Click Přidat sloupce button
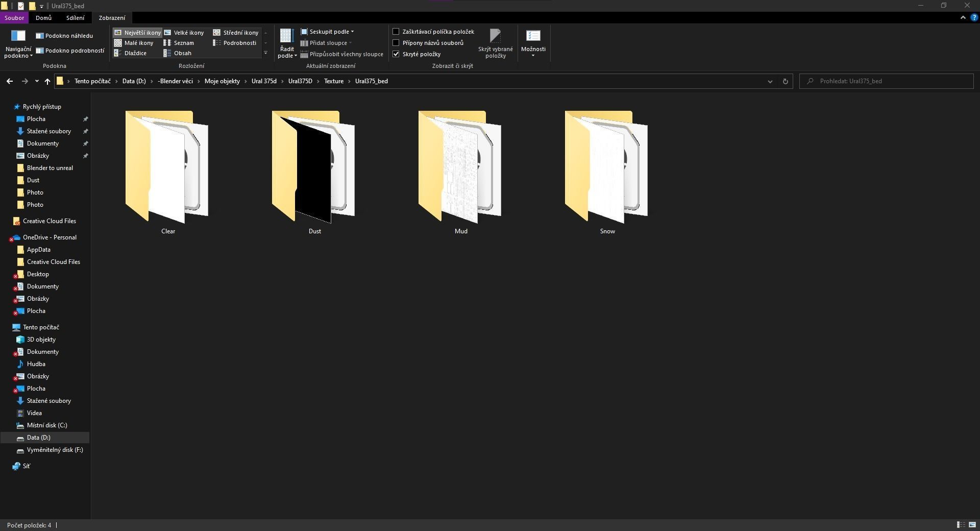Image resolution: width=980 pixels, height=531 pixels. [x=326, y=43]
